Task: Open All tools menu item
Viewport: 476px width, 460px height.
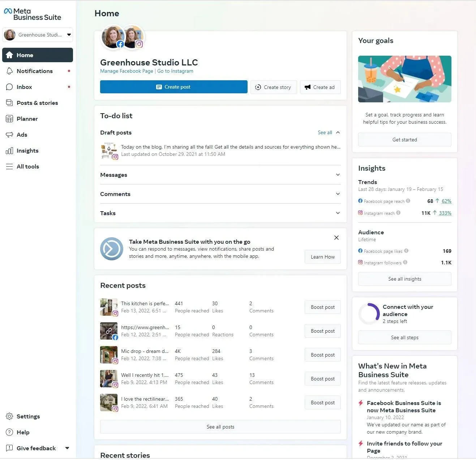Action: (38, 166)
